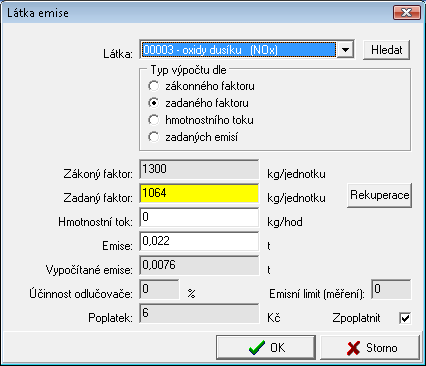This screenshot has height=366, width=426.
Task: Click the Účinnost odlučovače field
Action: (x=159, y=289)
